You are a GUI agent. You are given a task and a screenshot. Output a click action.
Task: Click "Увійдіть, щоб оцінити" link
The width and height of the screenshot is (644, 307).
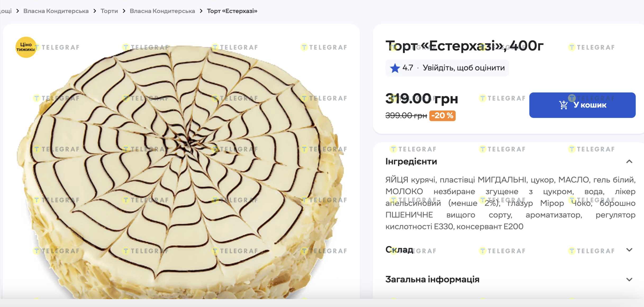click(x=464, y=68)
